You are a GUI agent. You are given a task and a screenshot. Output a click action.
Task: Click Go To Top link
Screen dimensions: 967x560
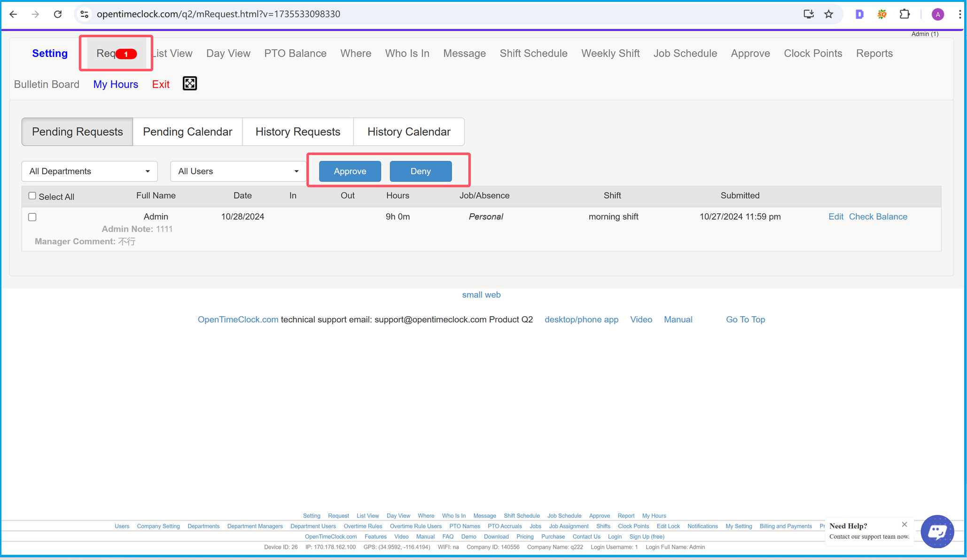[x=745, y=319]
